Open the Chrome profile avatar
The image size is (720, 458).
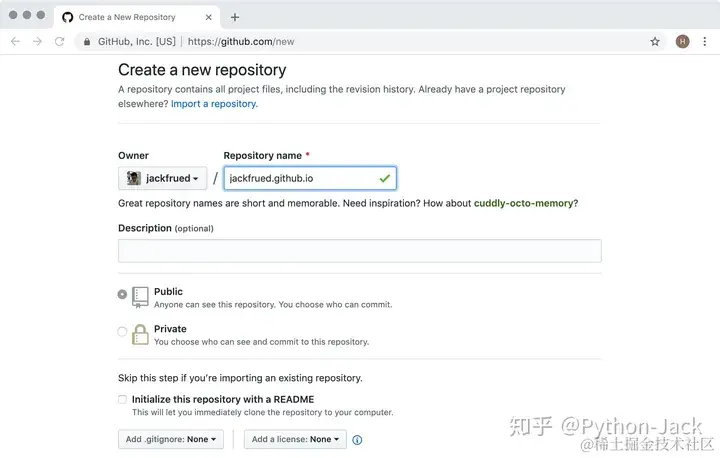(682, 41)
